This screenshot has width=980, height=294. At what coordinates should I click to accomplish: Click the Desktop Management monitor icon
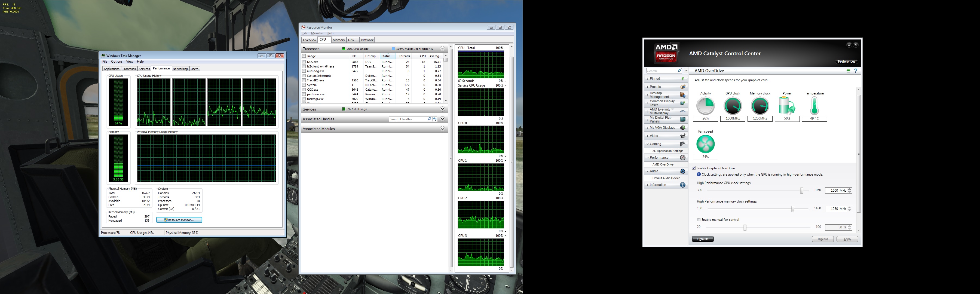pyautogui.click(x=682, y=95)
